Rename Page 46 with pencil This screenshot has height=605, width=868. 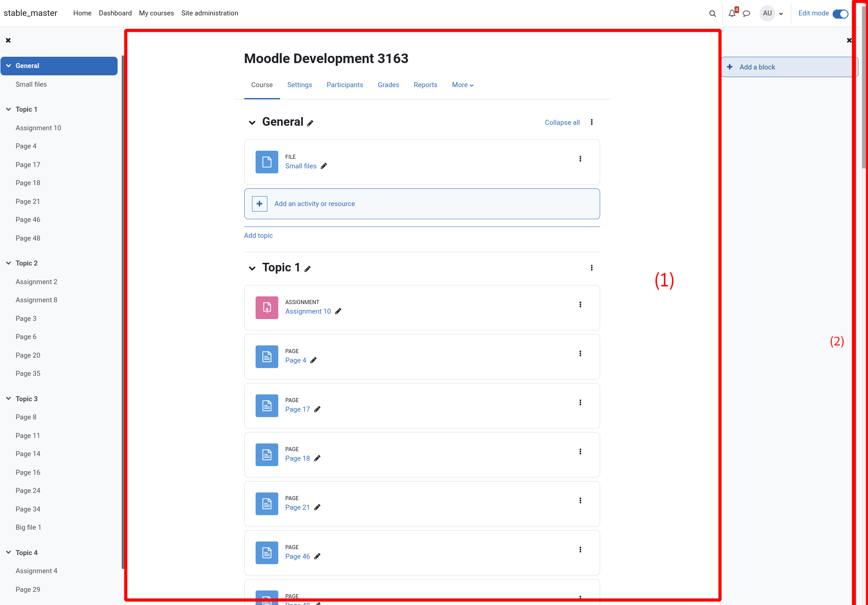(317, 556)
